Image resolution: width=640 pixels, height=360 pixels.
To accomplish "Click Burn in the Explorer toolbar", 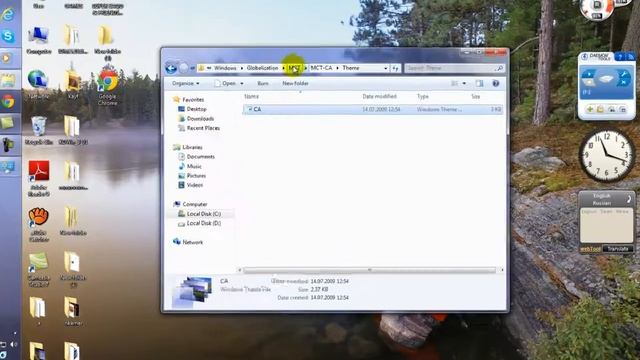I will point(263,83).
